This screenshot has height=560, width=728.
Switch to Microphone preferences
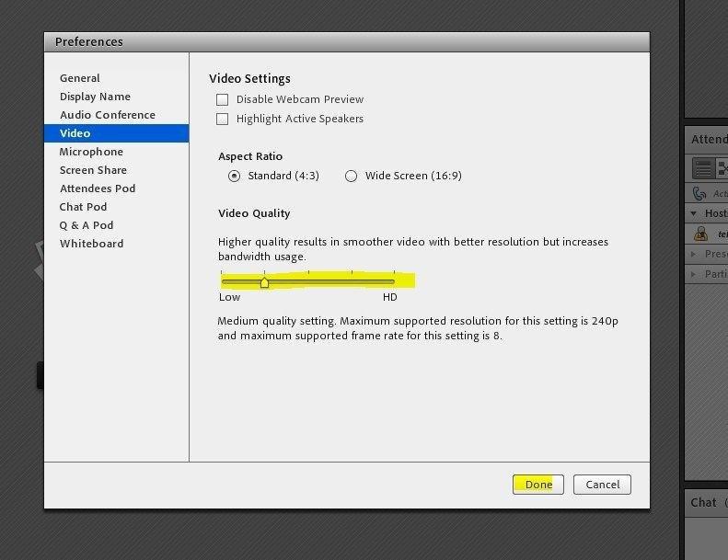tap(91, 152)
